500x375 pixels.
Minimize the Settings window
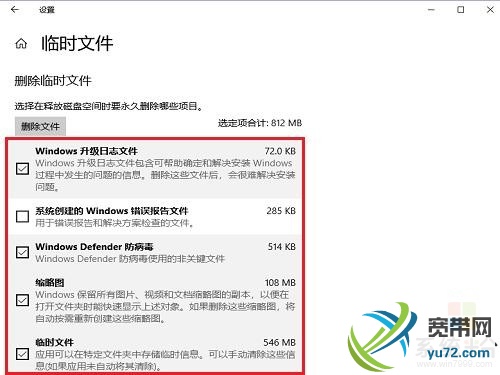click(x=431, y=10)
